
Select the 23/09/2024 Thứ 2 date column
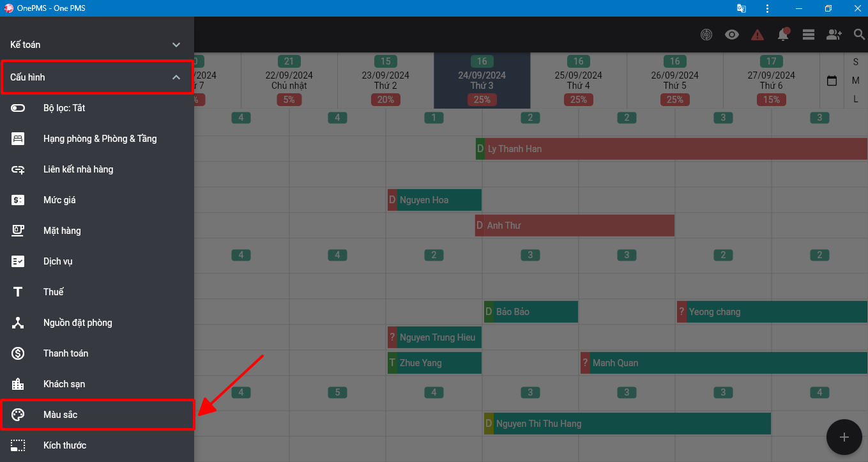(x=386, y=81)
